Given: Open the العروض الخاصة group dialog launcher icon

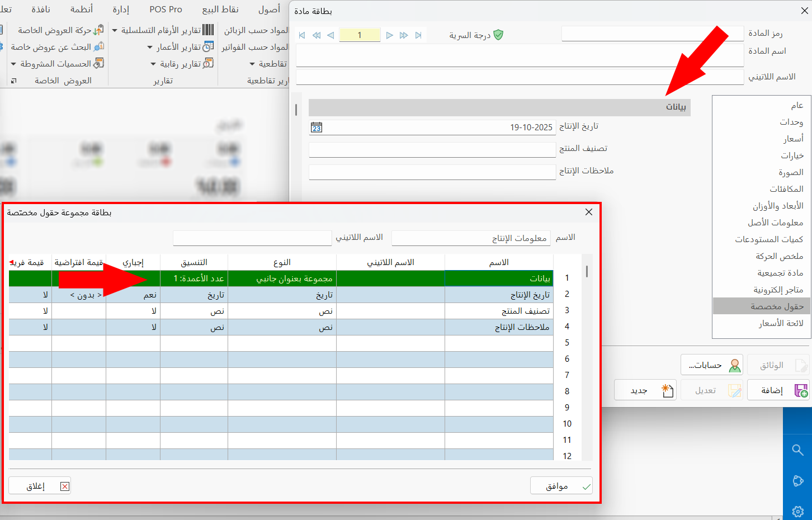Looking at the screenshot, I should (13, 81).
